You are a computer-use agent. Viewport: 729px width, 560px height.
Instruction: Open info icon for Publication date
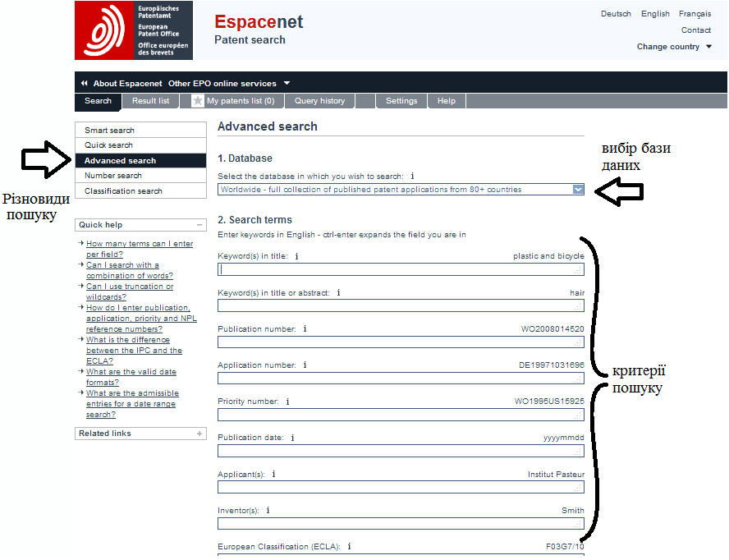point(292,438)
